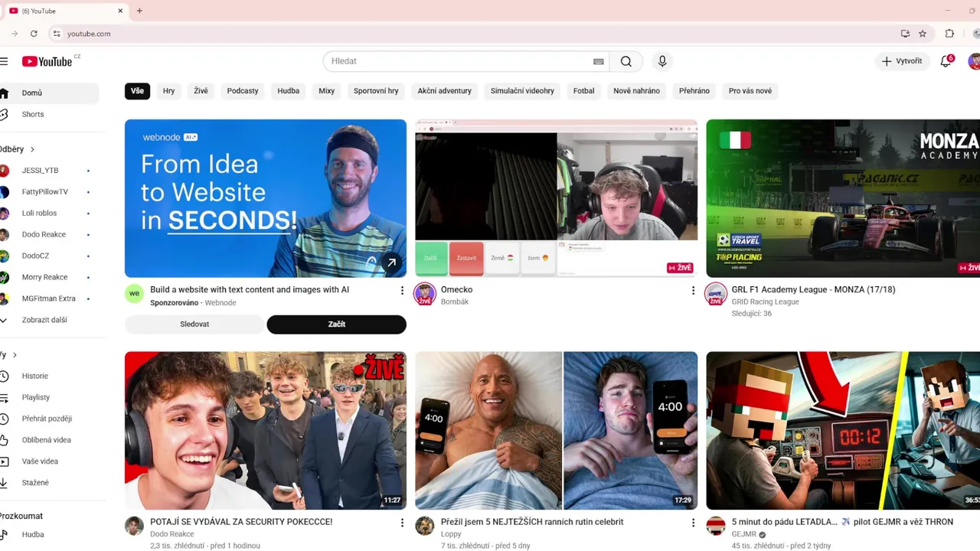980x551 pixels.
Task: Expand Zobrazit další subscriptions
Action: (x=46, y=320)
